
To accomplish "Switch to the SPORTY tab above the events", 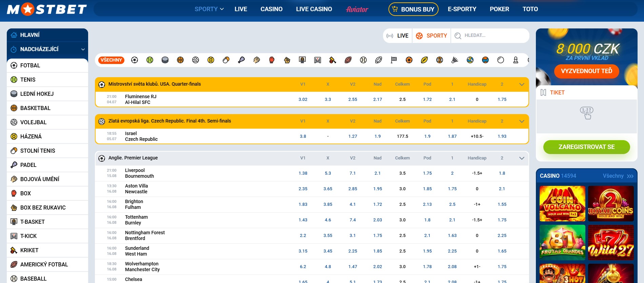I will 431,36.
